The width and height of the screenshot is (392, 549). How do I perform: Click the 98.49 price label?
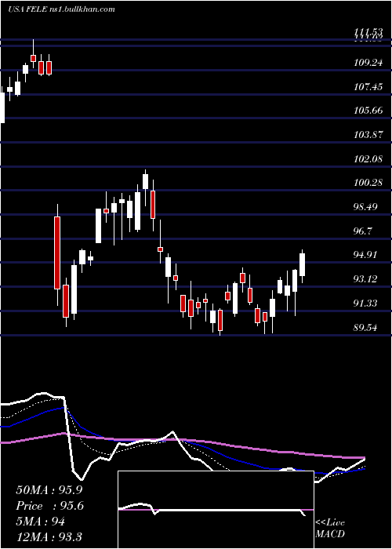366,207
